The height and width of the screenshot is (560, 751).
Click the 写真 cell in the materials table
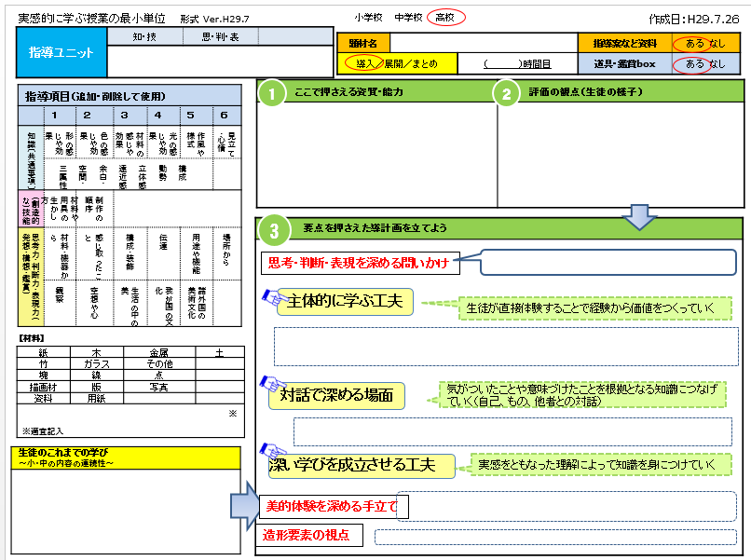[159, 387]
